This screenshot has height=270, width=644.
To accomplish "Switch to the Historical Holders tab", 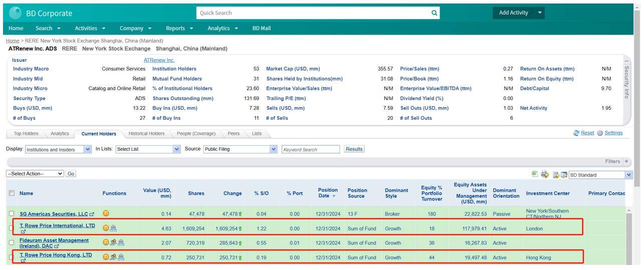I will coord(146,134).
